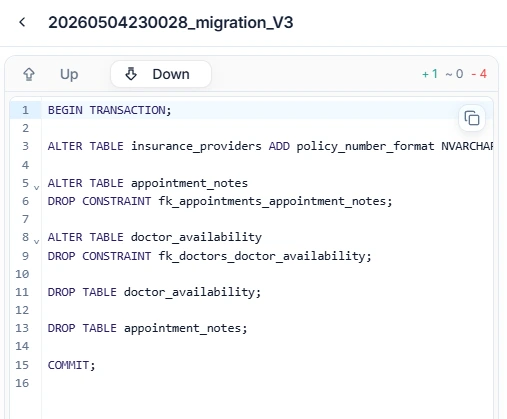The image size is (507, 419).
Task: Click the ALTER TABLE appointment_notes line
Action: [x=148, y=183]
